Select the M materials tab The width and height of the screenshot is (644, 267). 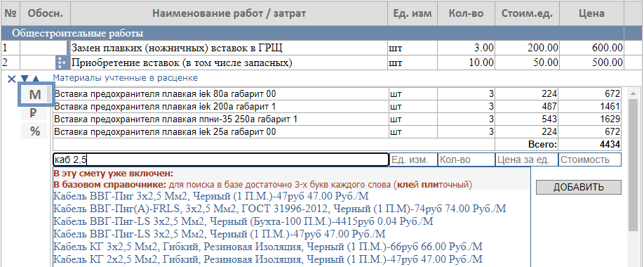coord(36,95)
